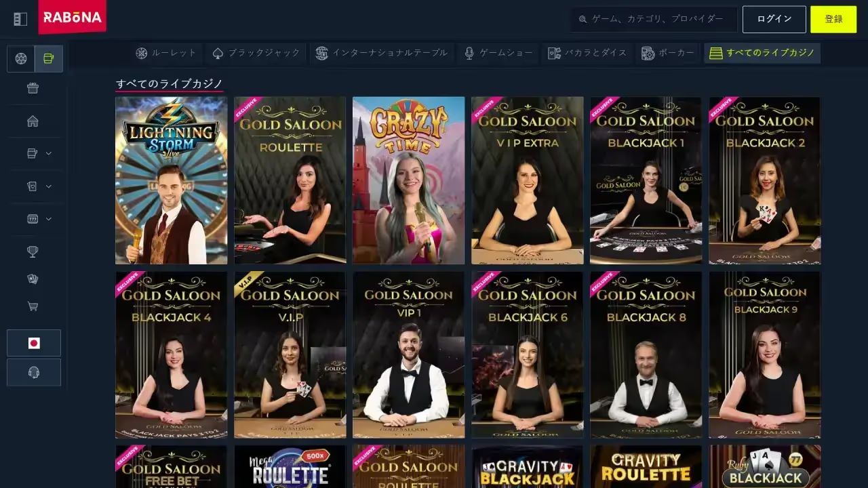The height and width of the screenshot is (488, 868).
Task: Expand the cards category chevron
Action: tap(49, 186)
